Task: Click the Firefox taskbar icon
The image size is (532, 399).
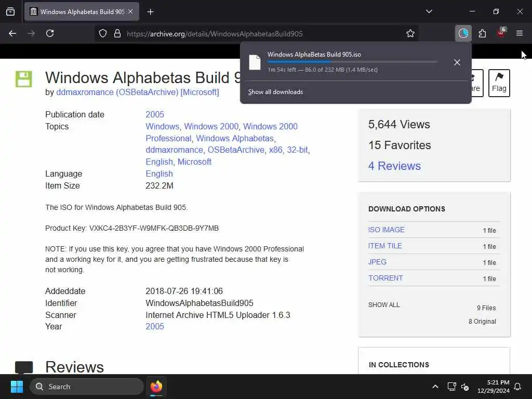Action: 156,387
